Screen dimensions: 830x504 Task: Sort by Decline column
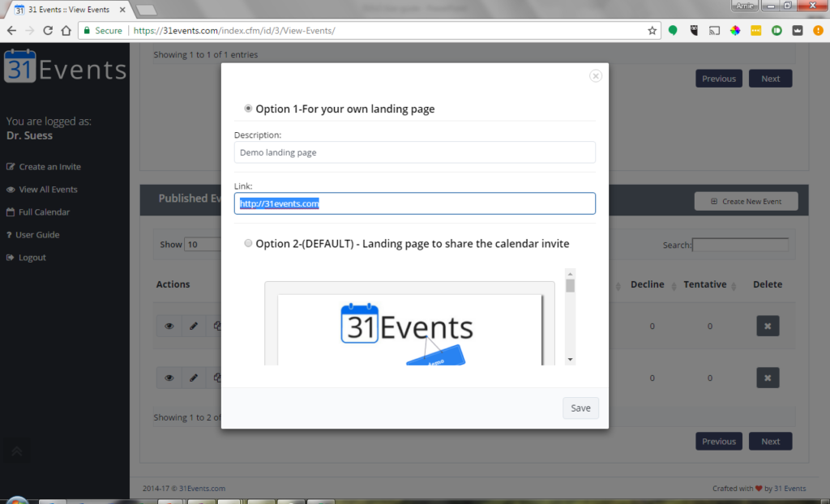point(648,285)
